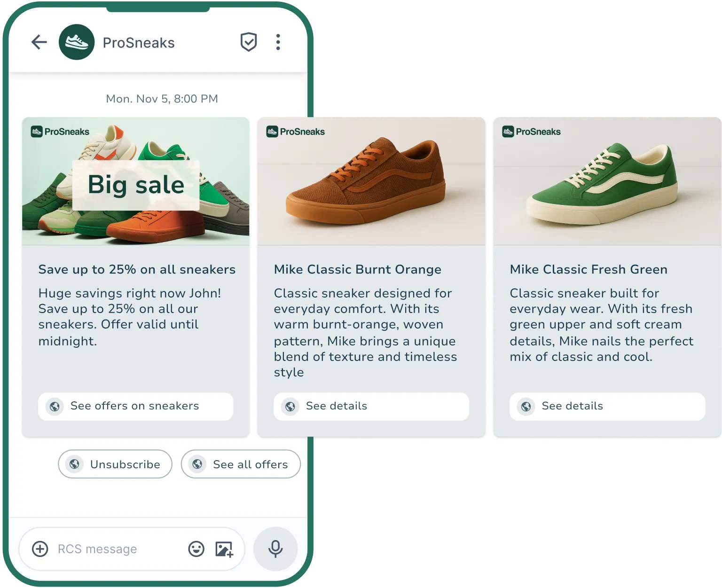
Task: Tap the Big sale promotional image
Action: click(x=135, y=182)
